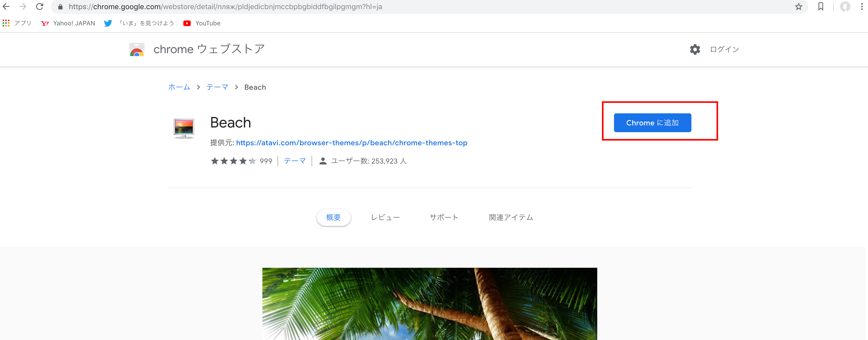868x340 pixels.
Task: Click the Twitter bird bookmark icon
Action: coord(108,23)
